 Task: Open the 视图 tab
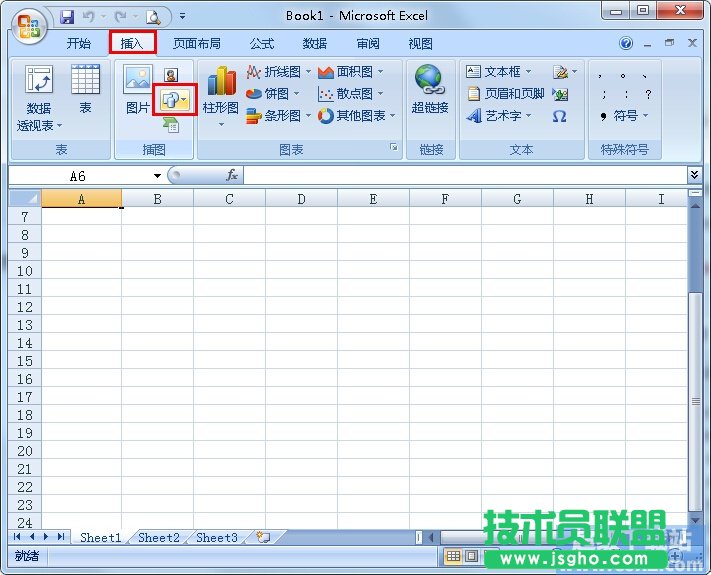point(420,44)
